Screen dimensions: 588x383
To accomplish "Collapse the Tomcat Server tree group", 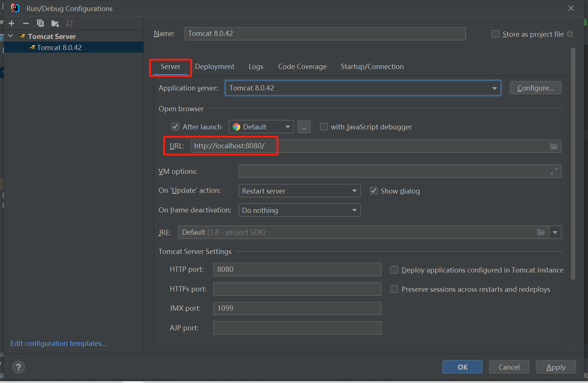I will 11,36.
